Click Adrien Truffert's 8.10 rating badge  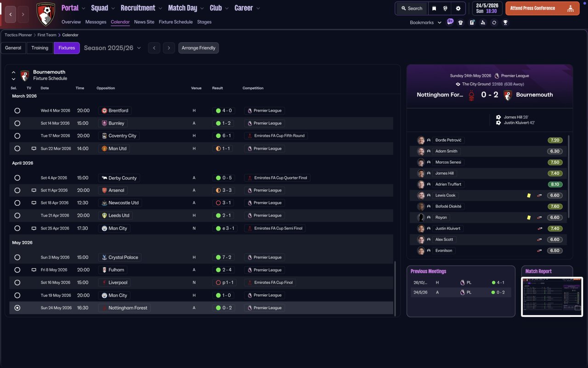point(555,184)
